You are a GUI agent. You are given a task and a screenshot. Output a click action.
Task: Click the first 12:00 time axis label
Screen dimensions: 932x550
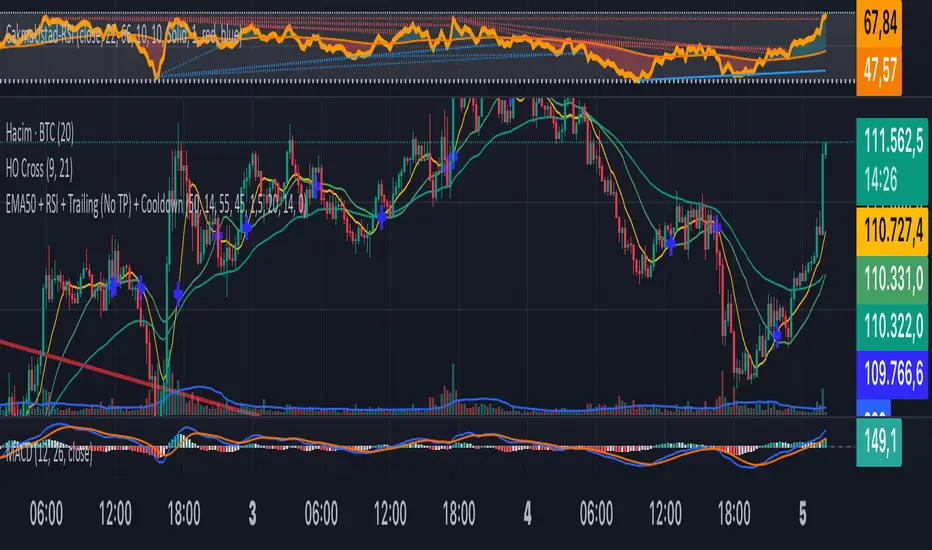point(115,513)
